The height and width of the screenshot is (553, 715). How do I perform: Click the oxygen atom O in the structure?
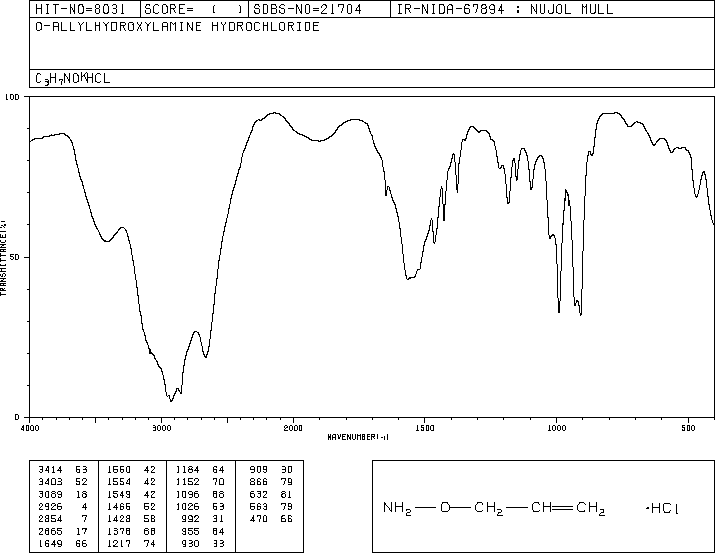point(446,507)
